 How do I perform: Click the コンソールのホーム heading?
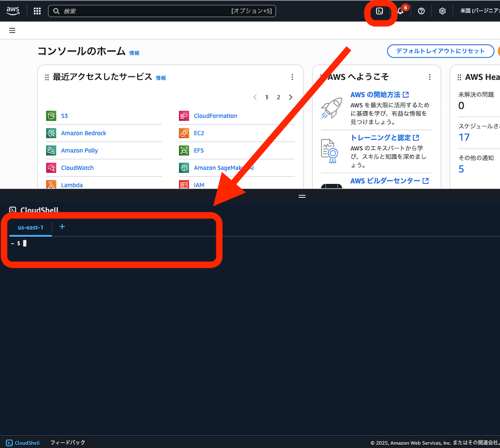[x=81, y=51]
